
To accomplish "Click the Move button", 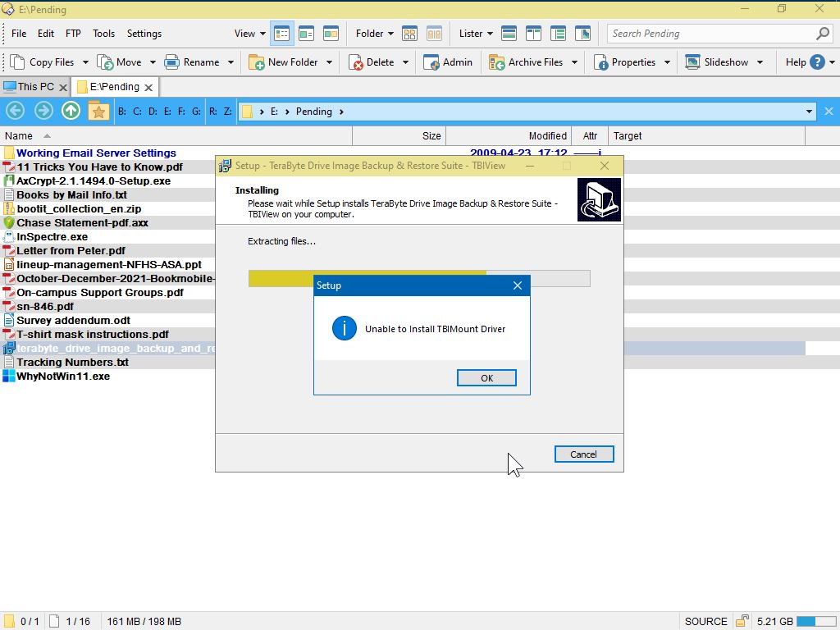I will pos(120,62).
